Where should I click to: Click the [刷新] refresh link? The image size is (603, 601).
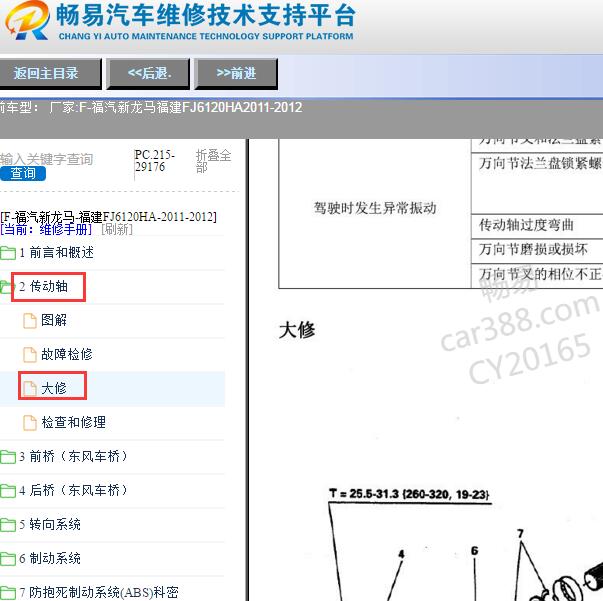pyautogui.click(x=117, y=230)
